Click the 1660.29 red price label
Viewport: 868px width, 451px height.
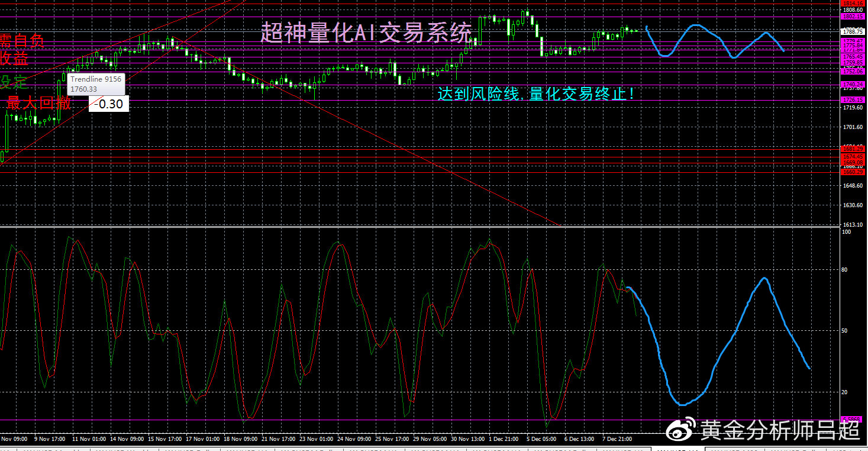click(x=853, y=172)
